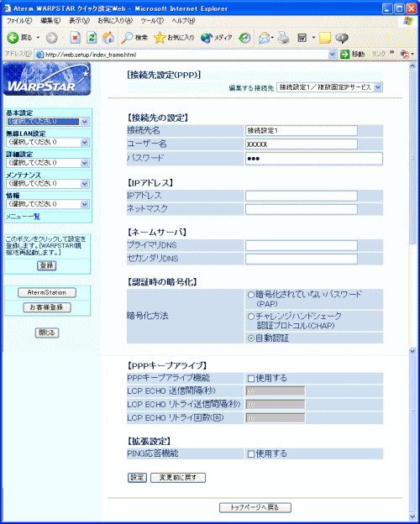The width and height of the screenshot is (420, 524).
Task: Click the WARPSTAR logo image
Action: 47,79
